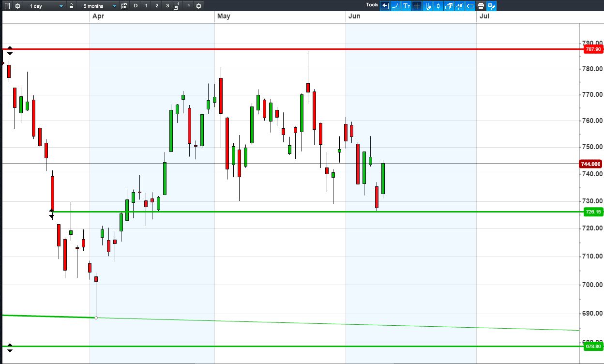Image resolution: width=604 pixels, height=364 pixels.
Task: Click the 700.00 axis value
Action: pyautogui.click(x=592, y=285)
